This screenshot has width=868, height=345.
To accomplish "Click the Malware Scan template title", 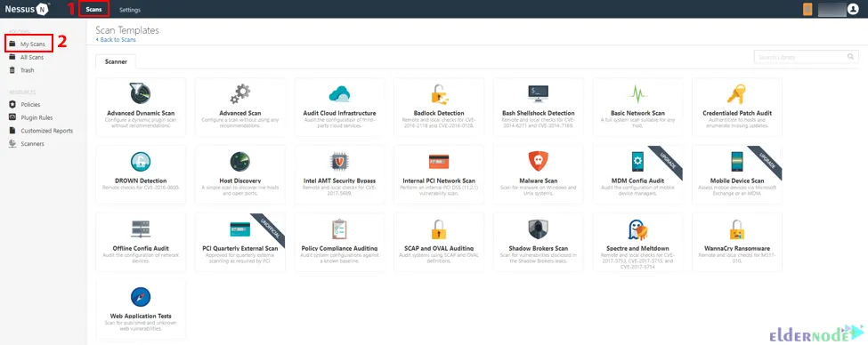I will click(538, 181).
